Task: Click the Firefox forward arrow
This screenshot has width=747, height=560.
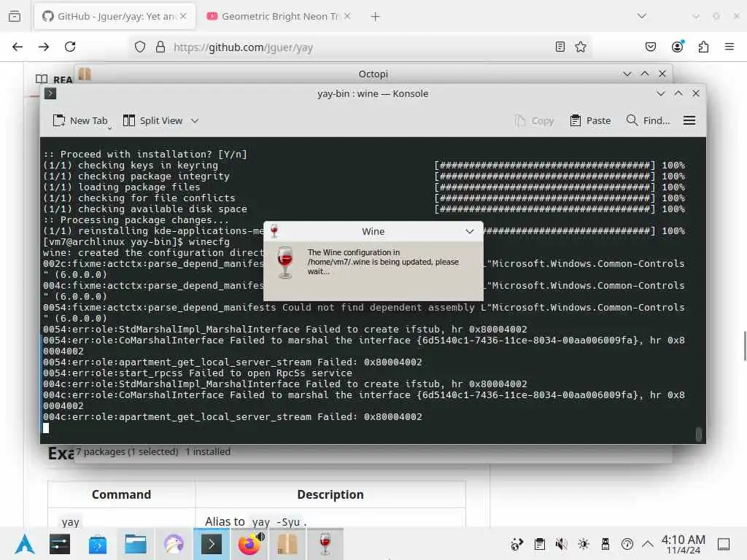Action: click(44, 47)
